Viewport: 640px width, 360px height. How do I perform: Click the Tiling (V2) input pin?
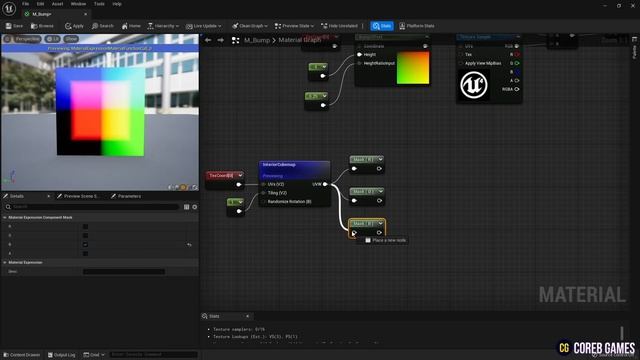tap(264, 193)
